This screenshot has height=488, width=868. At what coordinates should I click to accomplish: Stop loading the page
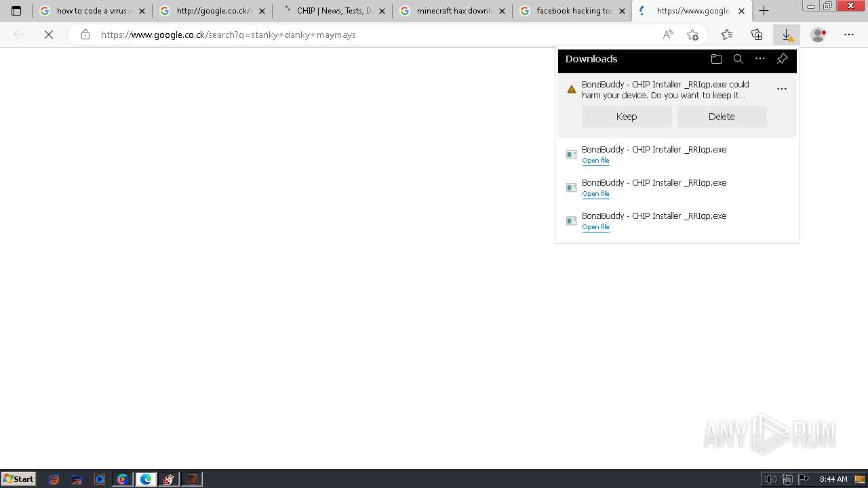pyautogui.click(x=49, y=35)
